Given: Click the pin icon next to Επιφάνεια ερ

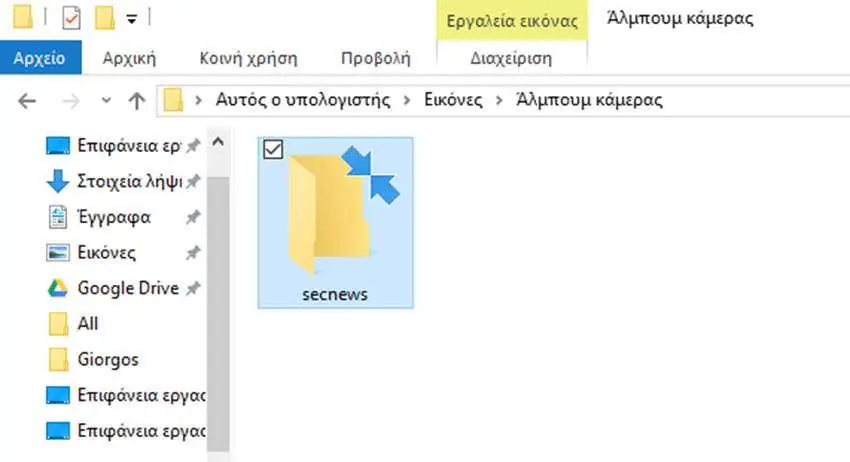Looking at the screenshot, I should point(192,146).
